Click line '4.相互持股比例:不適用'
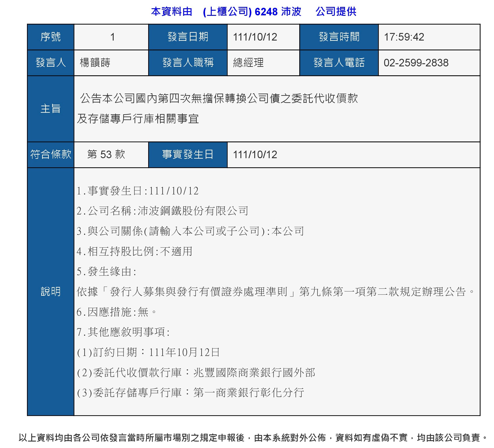Image resolution: width=494 pixels, height=448 pixels. click(135, 251)
